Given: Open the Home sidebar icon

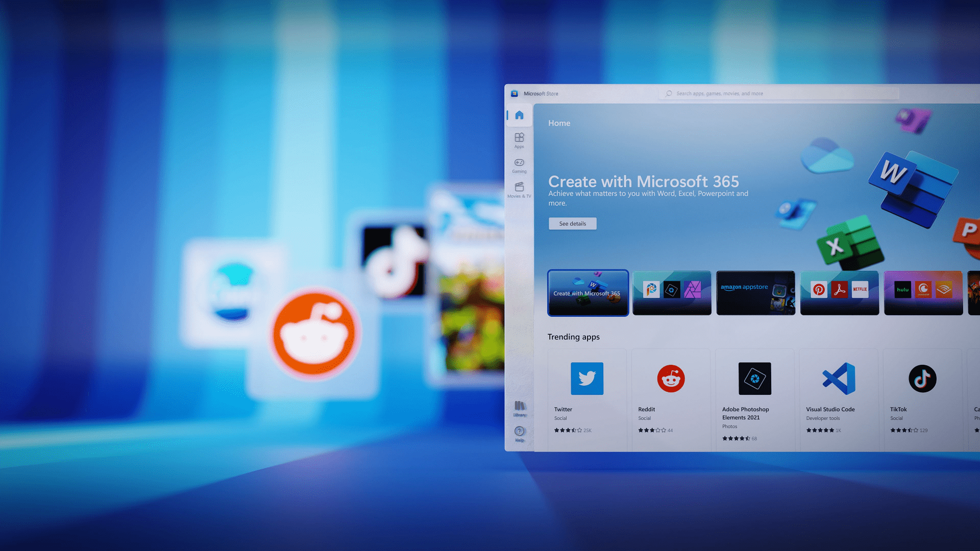Looking at the screenshot, I should point(519,115).
